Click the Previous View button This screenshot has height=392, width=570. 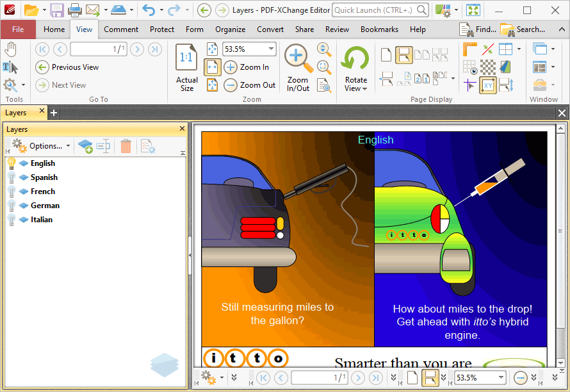tap(67, 67)
